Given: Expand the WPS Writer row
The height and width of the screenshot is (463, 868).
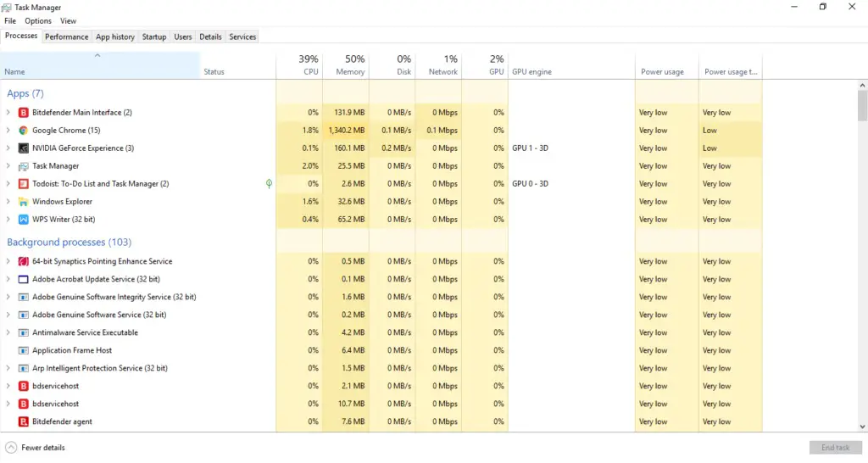Looking at the screenshot, I should tap(8, 220).
